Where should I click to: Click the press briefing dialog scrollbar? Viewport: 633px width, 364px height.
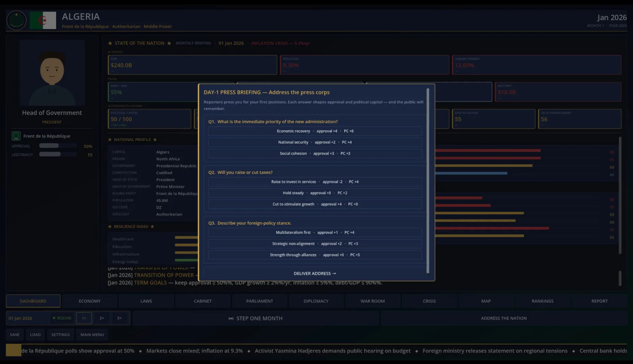pyautogui.click(x=428, y=181)
